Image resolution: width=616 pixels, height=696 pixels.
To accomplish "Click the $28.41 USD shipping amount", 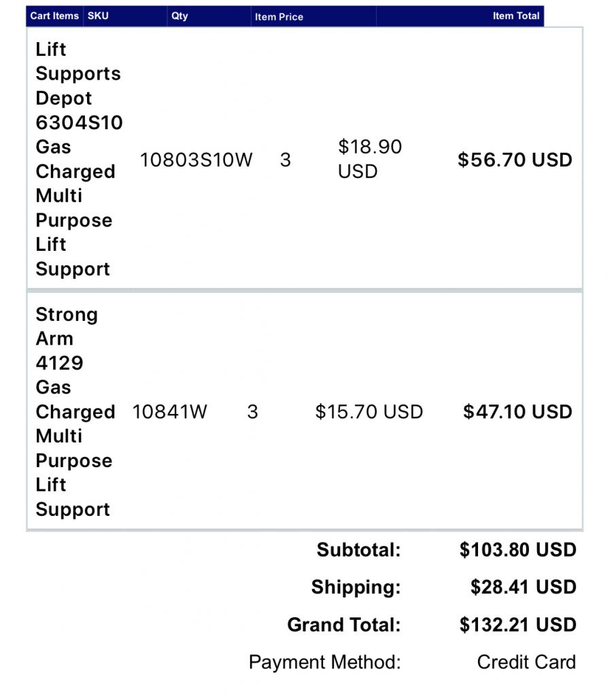I will tap(523, 587).
